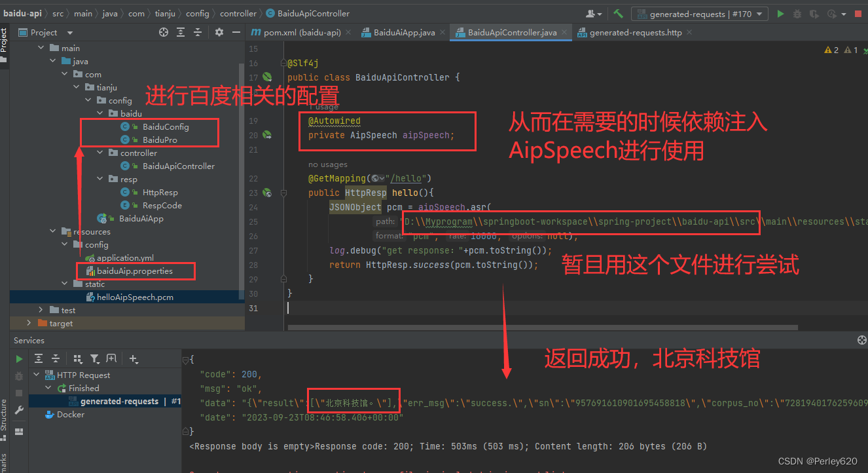Open Services panel crosshair options icon
This screenshot has width=868, height=473.
coord(861,340)
